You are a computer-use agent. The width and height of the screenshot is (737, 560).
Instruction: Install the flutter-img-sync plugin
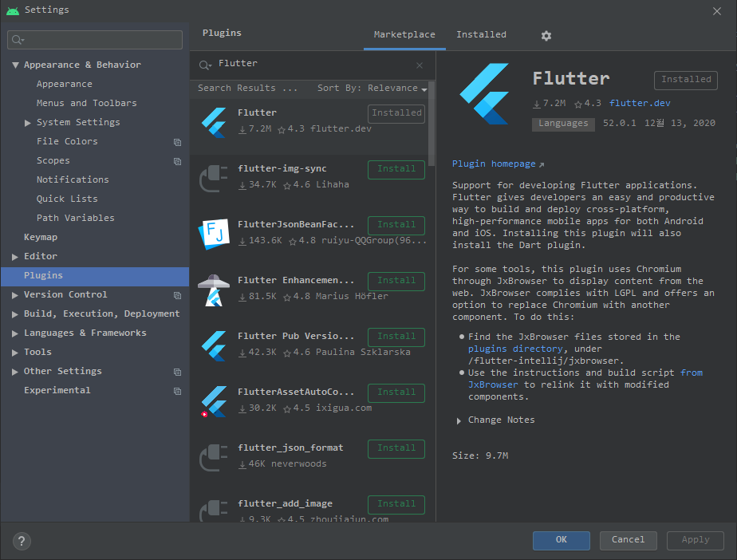396,169
